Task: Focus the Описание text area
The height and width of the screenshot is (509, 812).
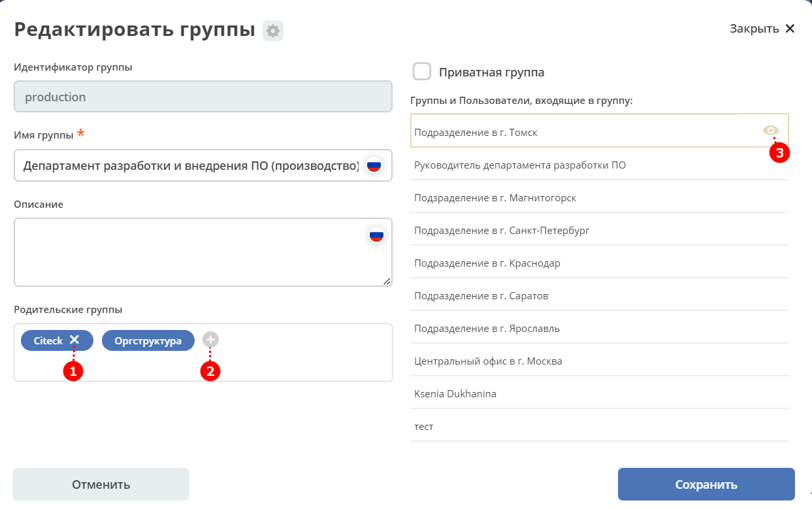Action: 203,252
